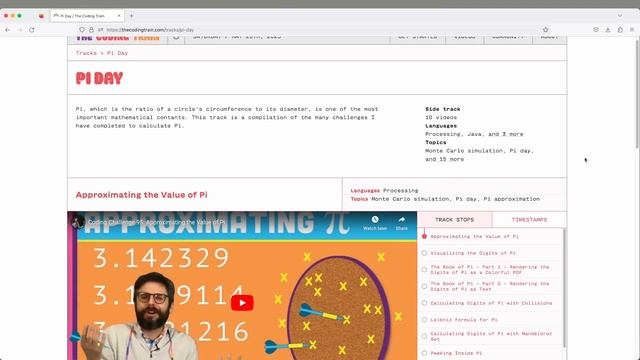Viewport: 640px width, 360px height.
Task: Select the Visualizing the Digits of Pi stop marker
Action: pos(424,253)
